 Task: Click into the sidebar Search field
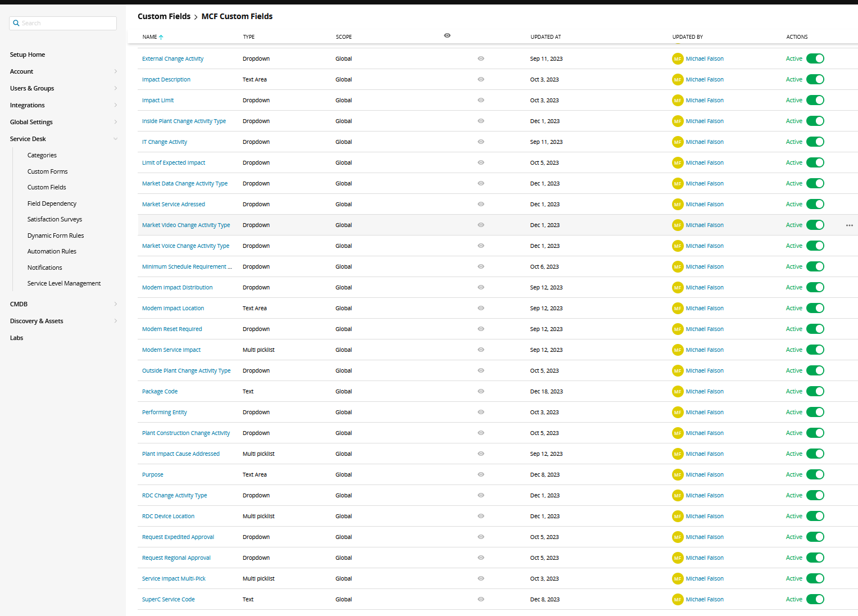click(x=63, y=23)
